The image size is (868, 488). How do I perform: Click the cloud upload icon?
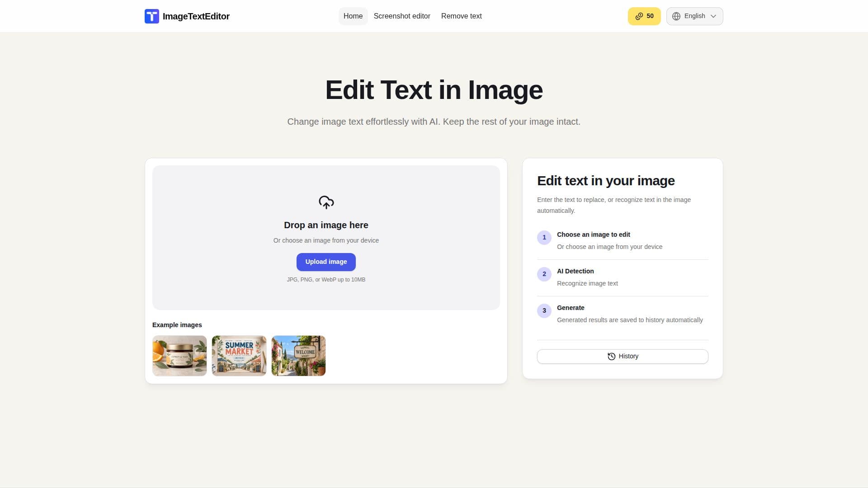click(326, 202)
